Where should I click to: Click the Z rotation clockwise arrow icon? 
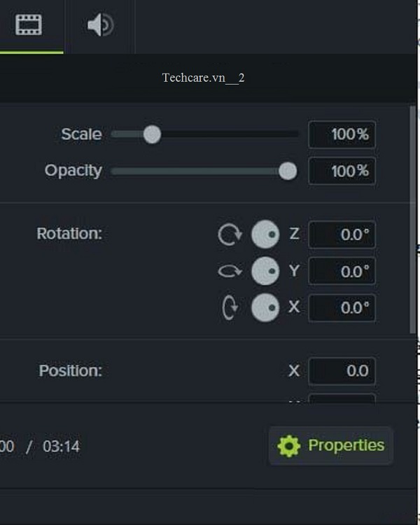[229, 234]
